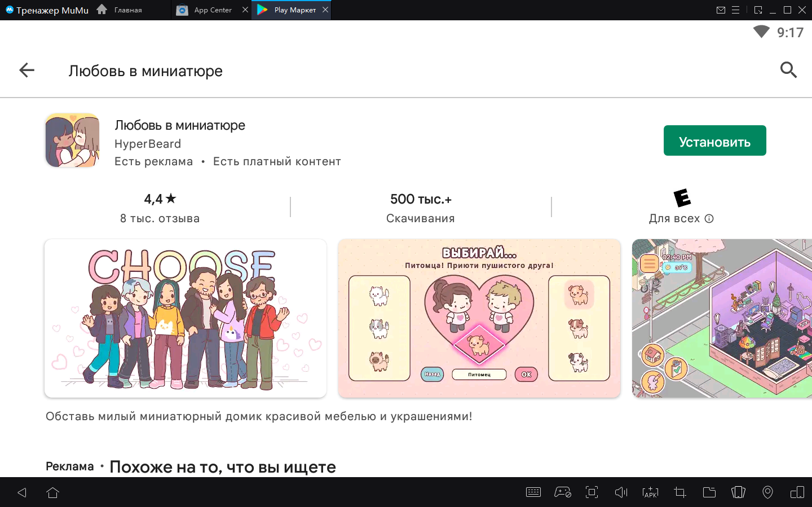Click the APK install icon

click(x=650, y=492)
